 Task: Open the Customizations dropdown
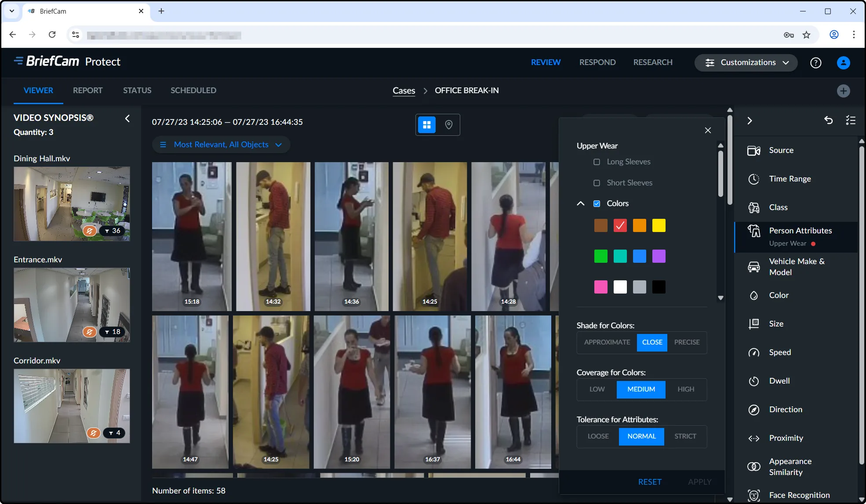click(746, 63)
